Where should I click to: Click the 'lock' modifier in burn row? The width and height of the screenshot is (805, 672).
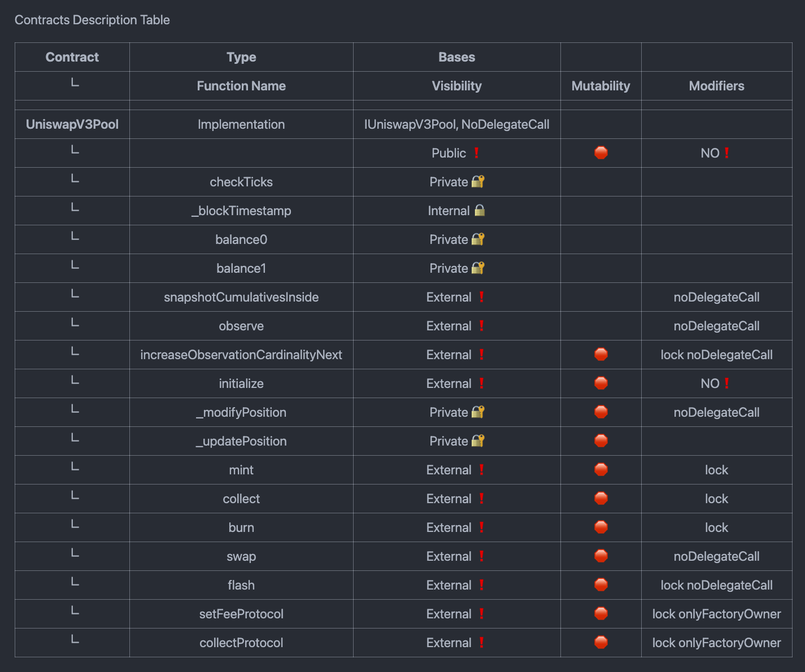click(716, 527)
